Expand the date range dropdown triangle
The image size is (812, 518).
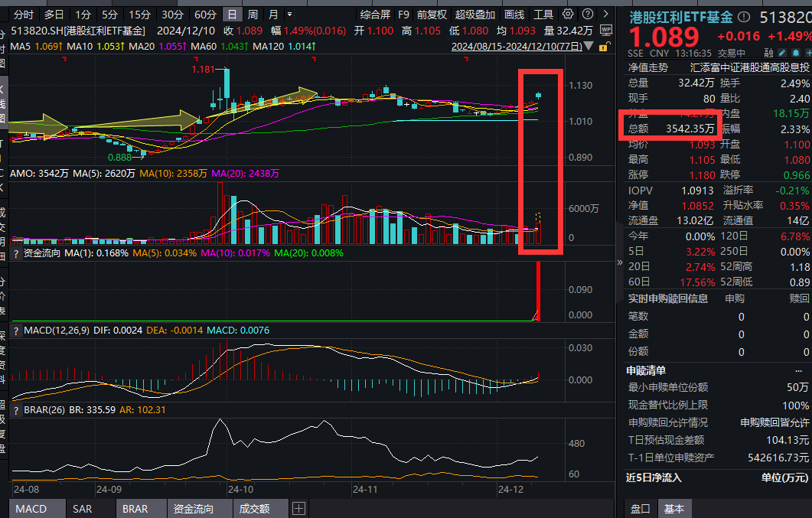click(588, 47)
